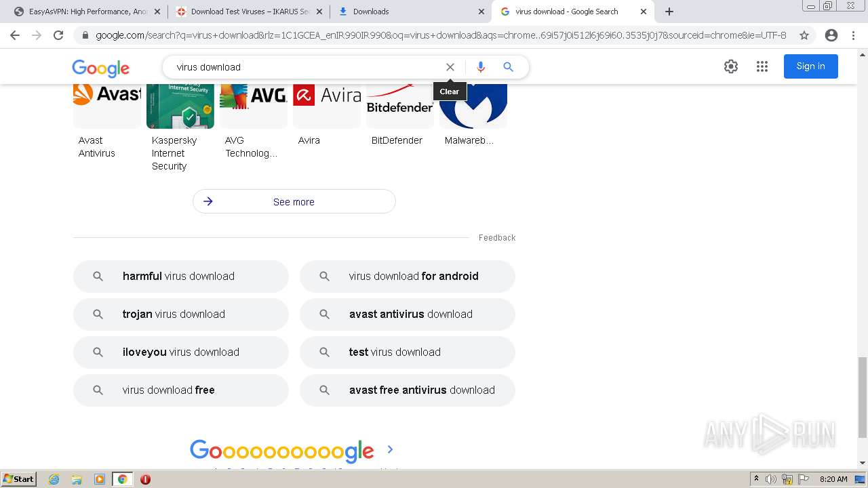
Task: Search for virus download for android
Action: point(408,277)
